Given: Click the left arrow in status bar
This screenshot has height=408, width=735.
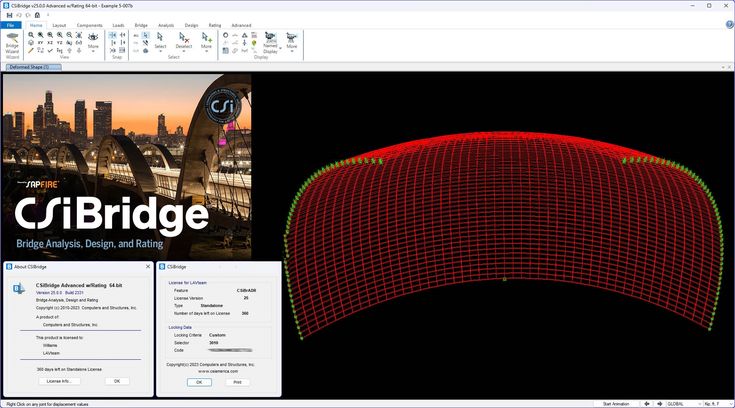Looking at the screenshot, I should pos(647,404).
